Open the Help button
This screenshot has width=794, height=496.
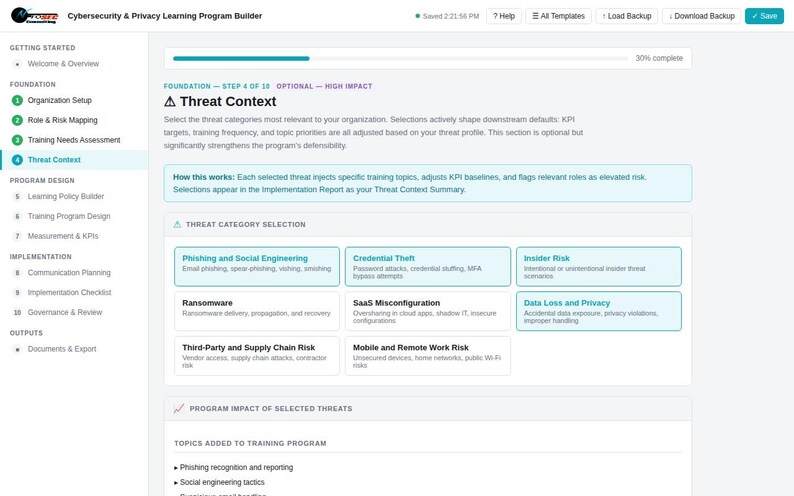(504, 16)
